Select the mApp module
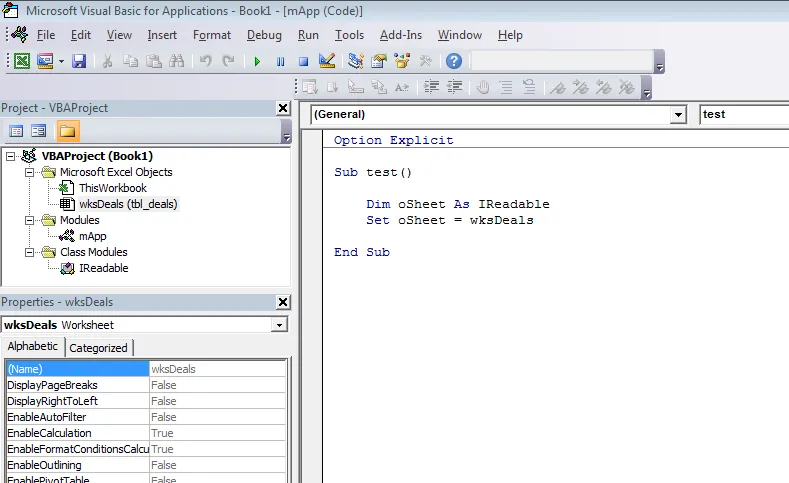 (93, 236)
